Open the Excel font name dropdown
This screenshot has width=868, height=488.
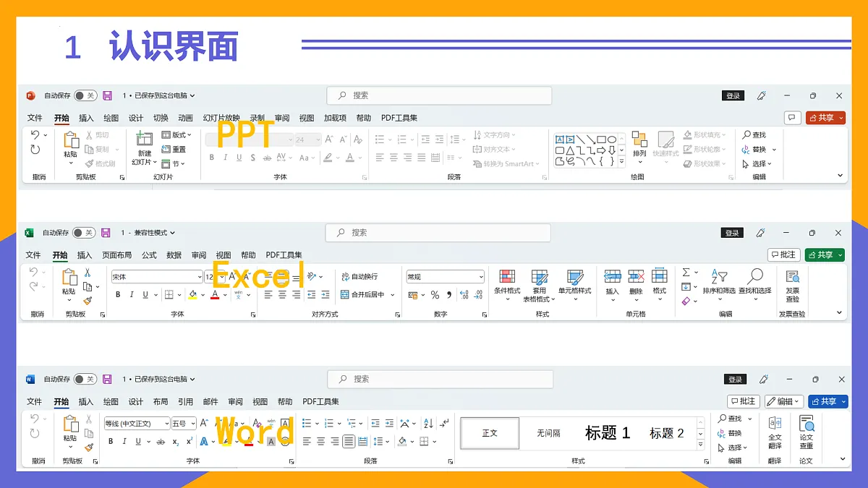click(x=200, y=277)
